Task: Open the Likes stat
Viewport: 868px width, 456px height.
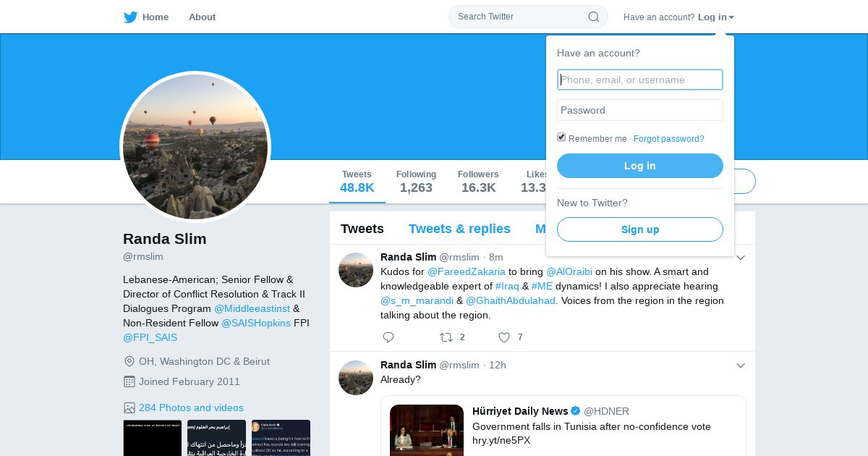Action: point(534,182)
